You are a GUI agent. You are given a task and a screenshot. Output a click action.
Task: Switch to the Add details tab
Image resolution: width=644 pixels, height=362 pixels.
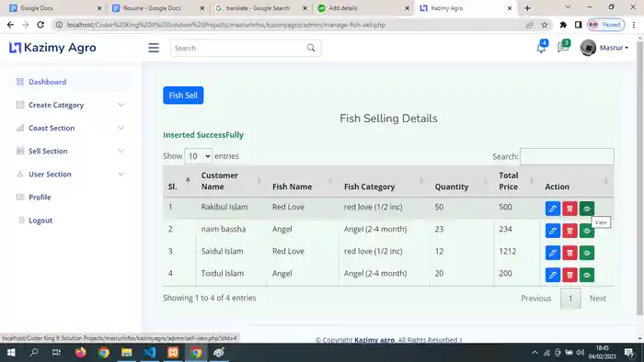(x=363, y=8)
